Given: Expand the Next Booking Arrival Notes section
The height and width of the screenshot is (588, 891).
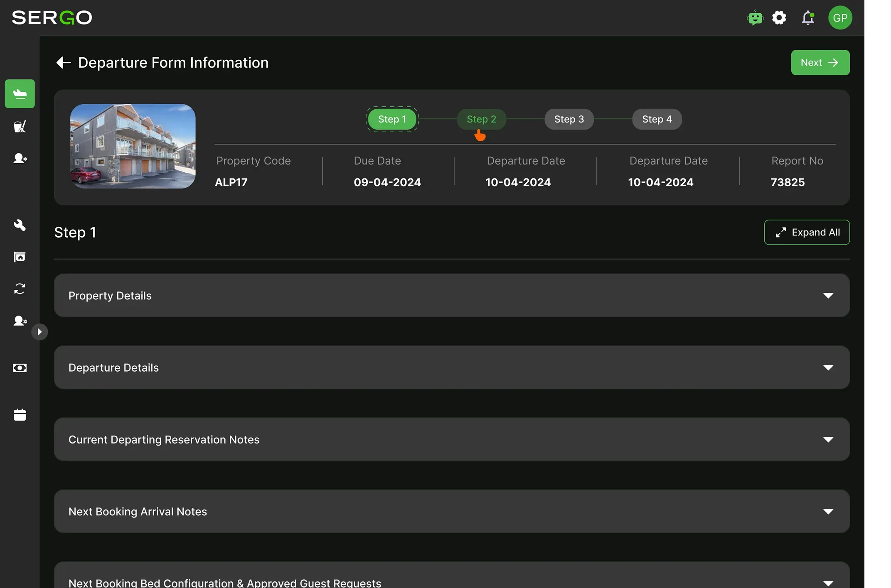Looking at the screenshot, I should pos(452,511).
